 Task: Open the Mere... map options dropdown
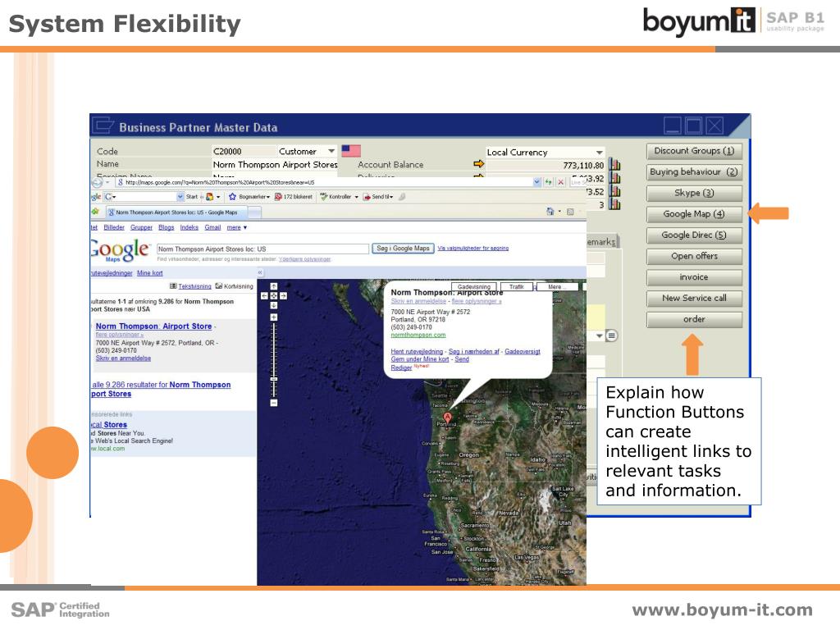(558, 287)
